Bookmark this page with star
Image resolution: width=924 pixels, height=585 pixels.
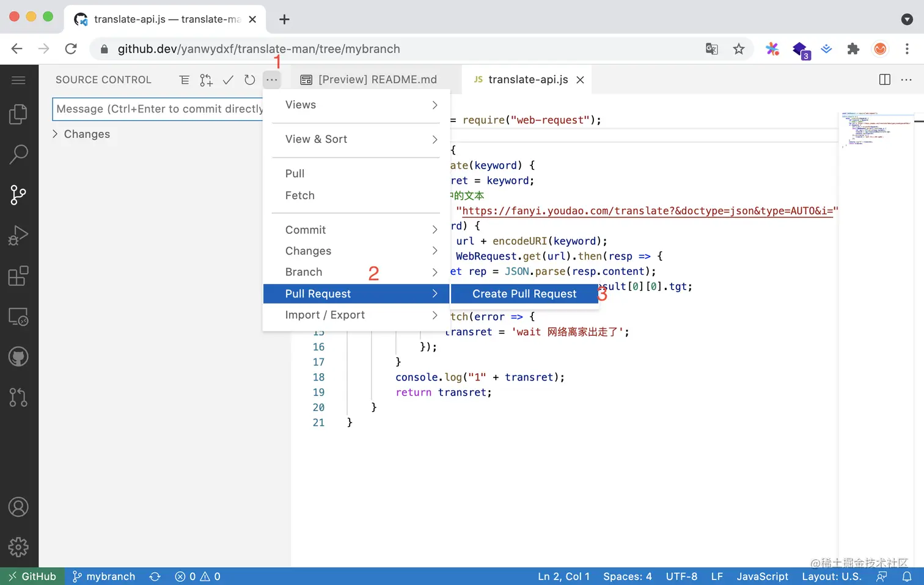click(739, 49)
